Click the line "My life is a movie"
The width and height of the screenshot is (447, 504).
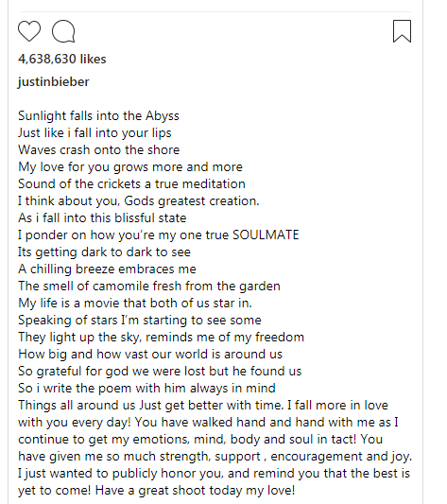tap(135, 304)
